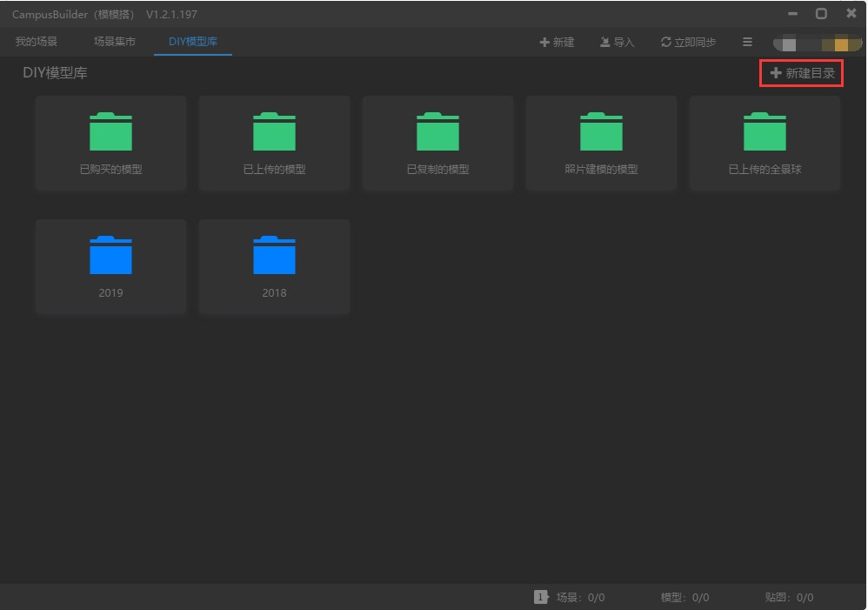Select the 2019 folder name
The height and width of the screenshot is (610, 868).
[110, 293]
